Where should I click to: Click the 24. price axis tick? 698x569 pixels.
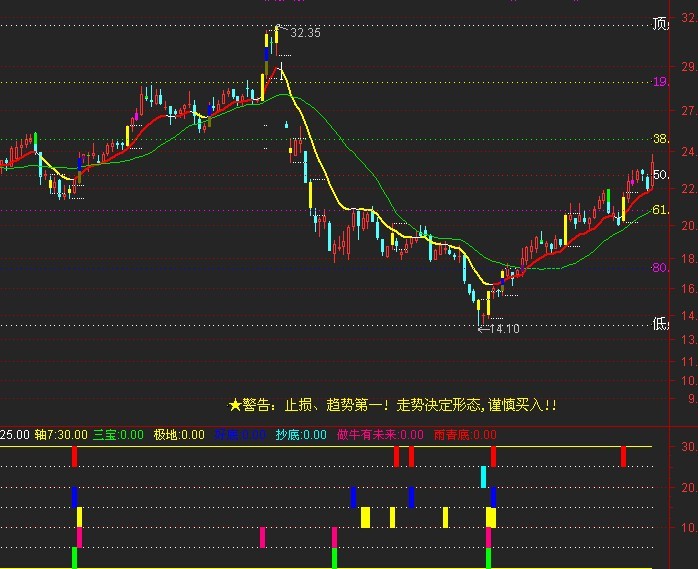coord(689,152)
